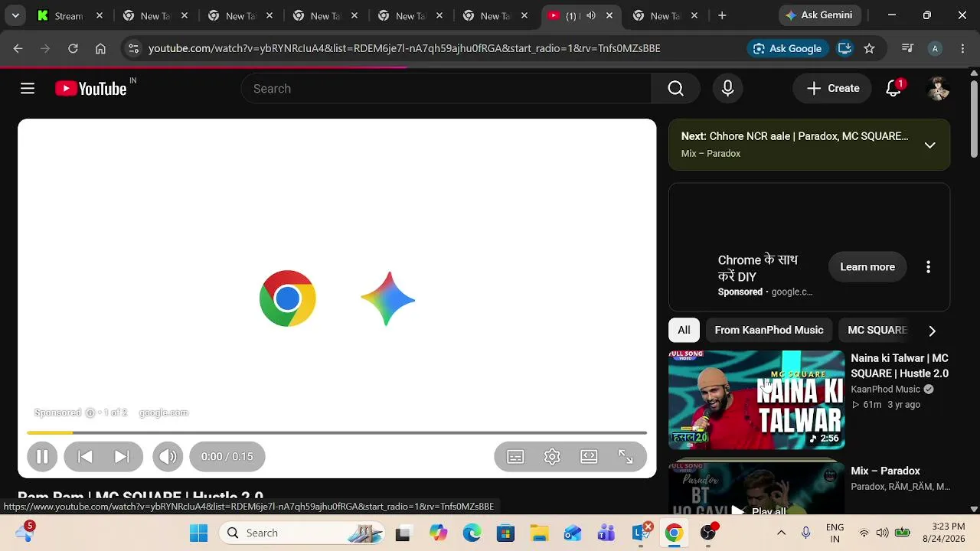Go back to the previous page
This screenshot has width=980, height=551.
coord(18,48)
